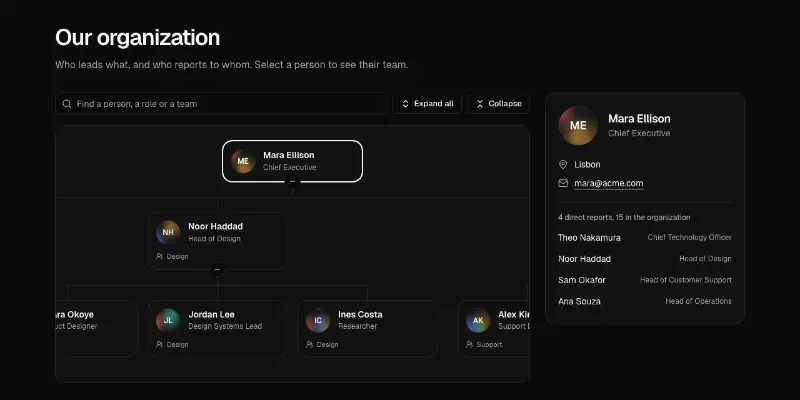800x400 pixels.
Task: Click the Chief Technology Officer role text
Action: [x=690, y=237]
